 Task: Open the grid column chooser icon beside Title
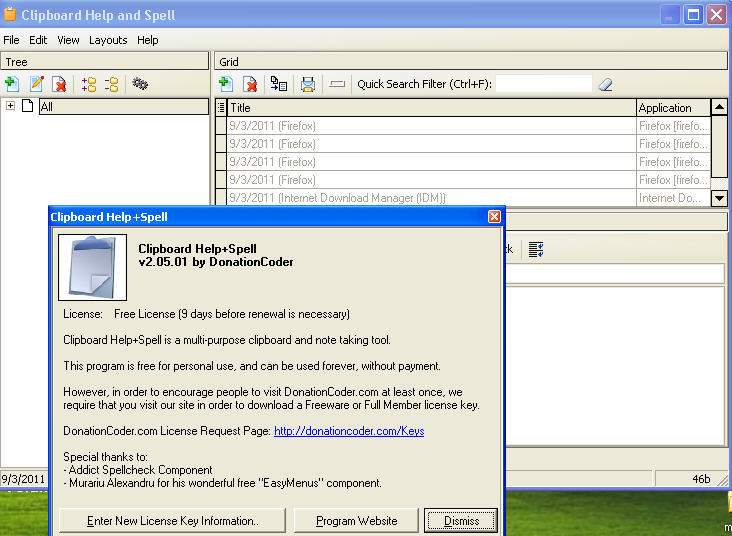[221, 108]
